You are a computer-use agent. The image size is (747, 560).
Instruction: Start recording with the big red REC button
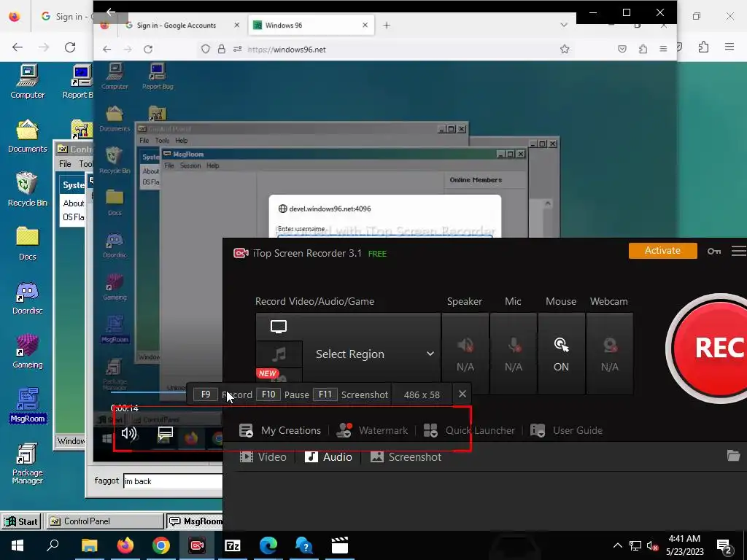tap(710, 348)
